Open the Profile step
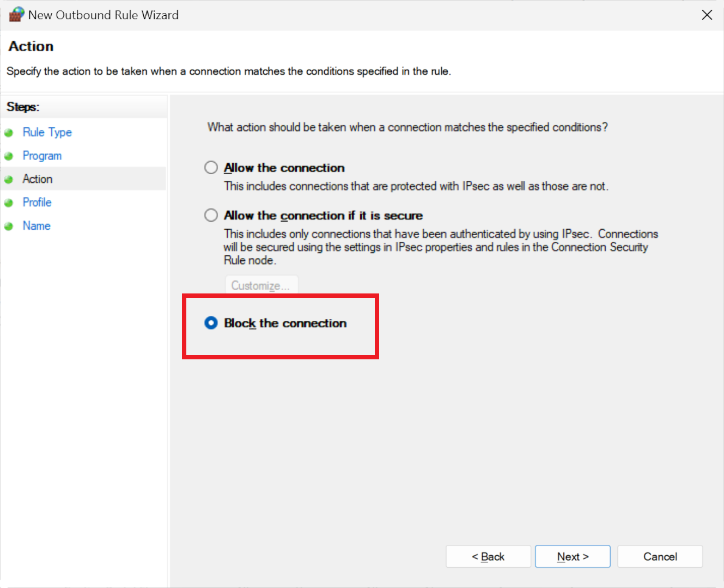The width and height of the screenshot is (724, 588). [x=37, y=203]
